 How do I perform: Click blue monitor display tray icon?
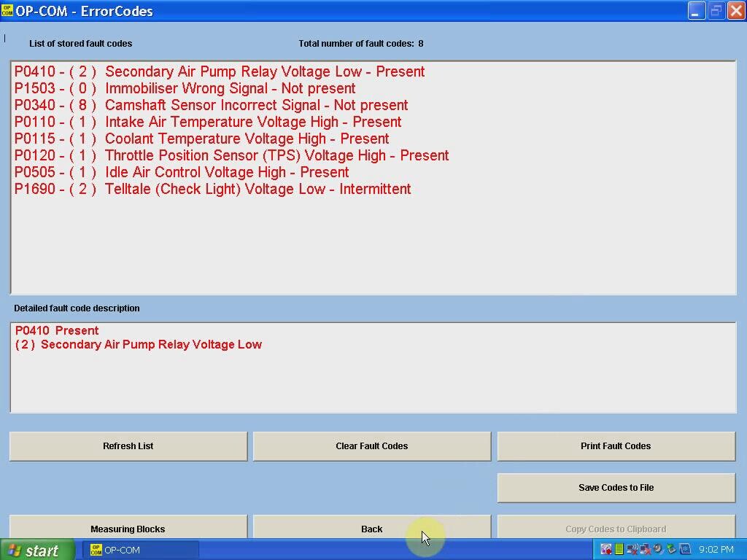[685, 550]
